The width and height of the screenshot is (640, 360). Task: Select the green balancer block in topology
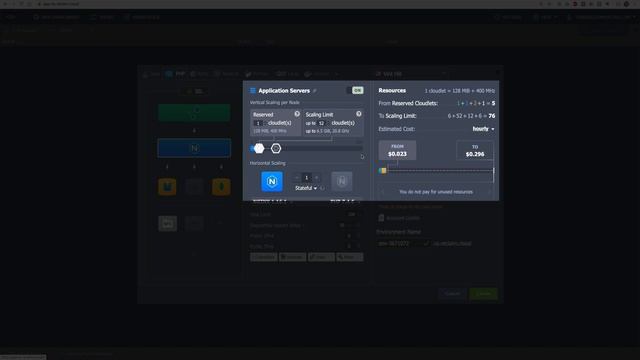tap(194, 113)
